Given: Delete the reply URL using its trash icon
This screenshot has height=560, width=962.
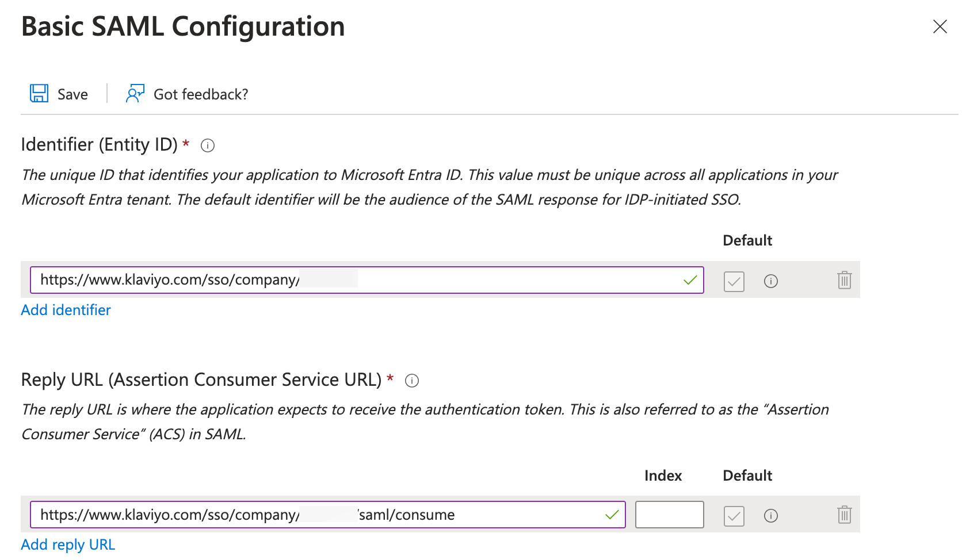Looking at the screenshot, I should pyautogui.click(x=844, y=515).
